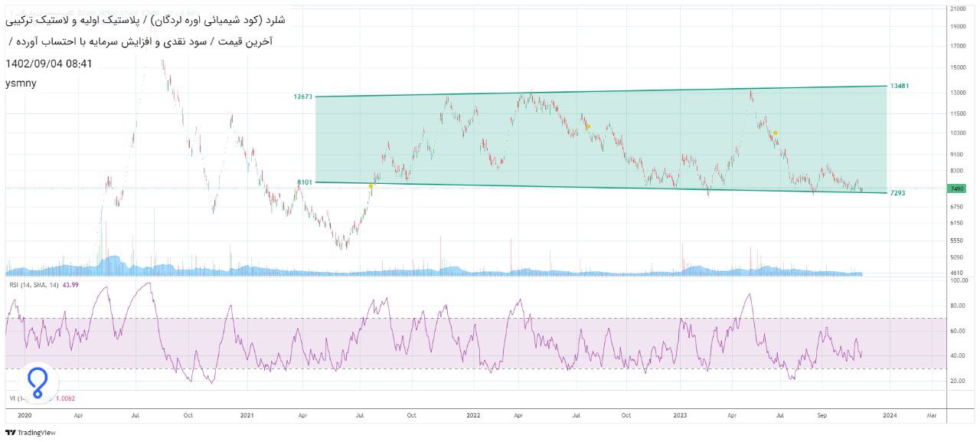Click the TradingView logo at bottom left
The width and height of the screenshot is (980, 442).
(x=31, y=433)
